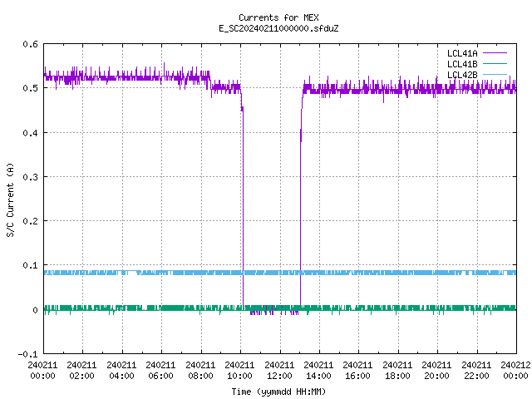This screenshot has height=399, width=532.
Task: Select the 0.3 y-axis tick value
Action: 31,177
